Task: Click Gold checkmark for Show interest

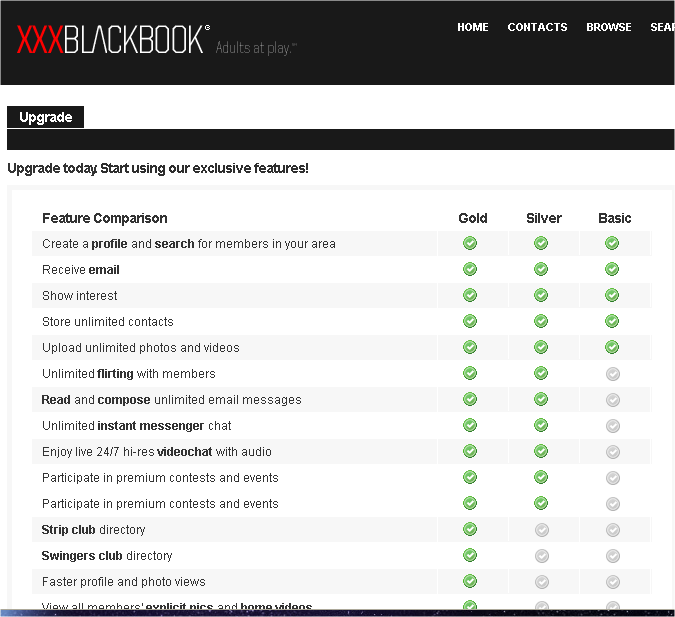Action: [470, 295]
